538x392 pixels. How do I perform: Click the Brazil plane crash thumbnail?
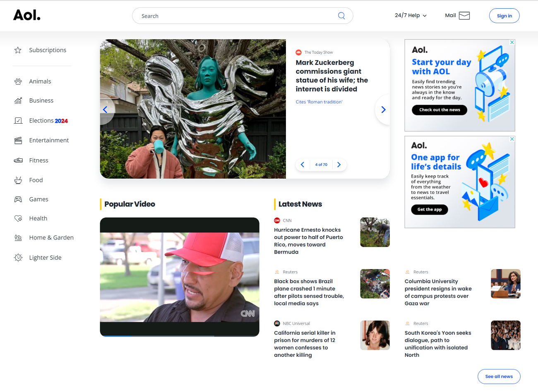tap(375, 284)
